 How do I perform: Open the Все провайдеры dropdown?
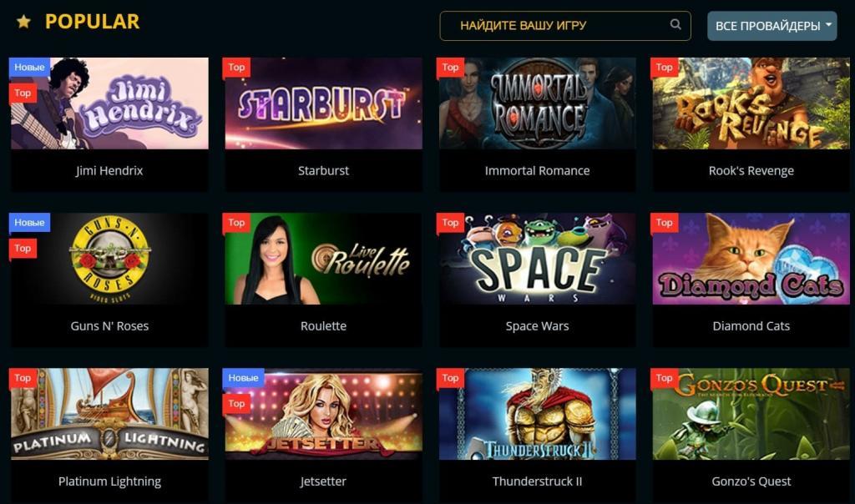772,26
